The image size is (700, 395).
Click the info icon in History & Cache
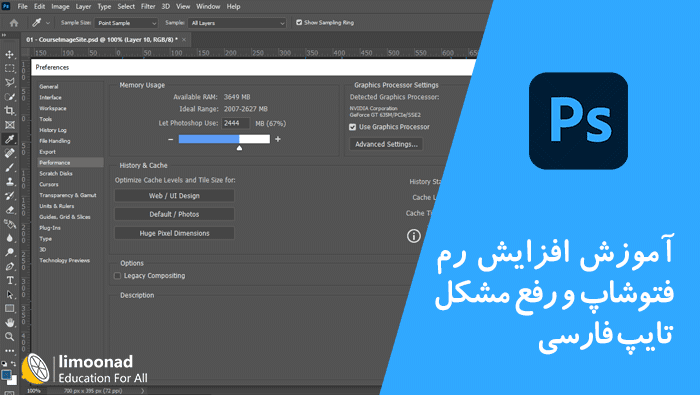point(414,236)
